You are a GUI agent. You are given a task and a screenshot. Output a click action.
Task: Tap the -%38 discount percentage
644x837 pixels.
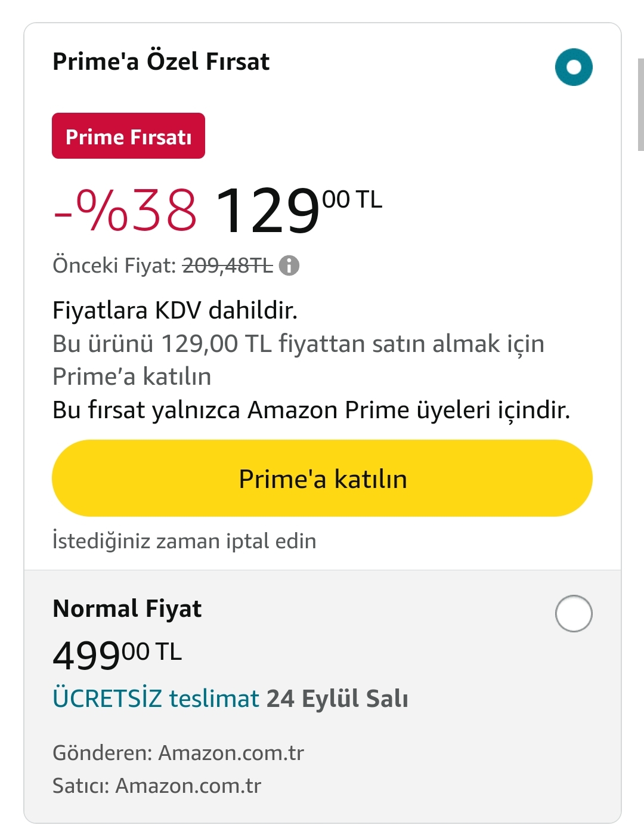click(125, 209)
